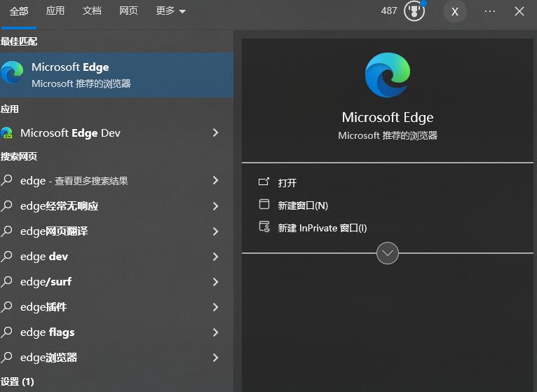This screenshot has width=537, height=392.
Task: Select suggestion 'edge经常无响应'
Action: coord(60,206)
